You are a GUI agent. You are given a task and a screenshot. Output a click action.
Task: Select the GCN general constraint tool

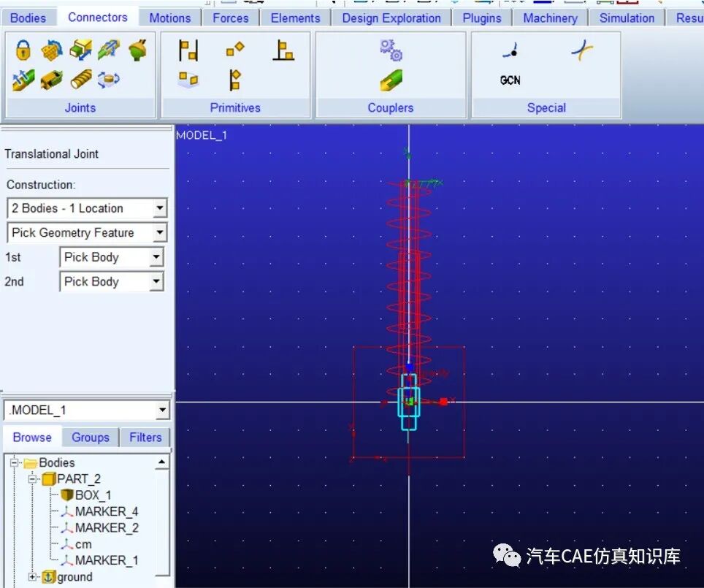tap(510, 80)
